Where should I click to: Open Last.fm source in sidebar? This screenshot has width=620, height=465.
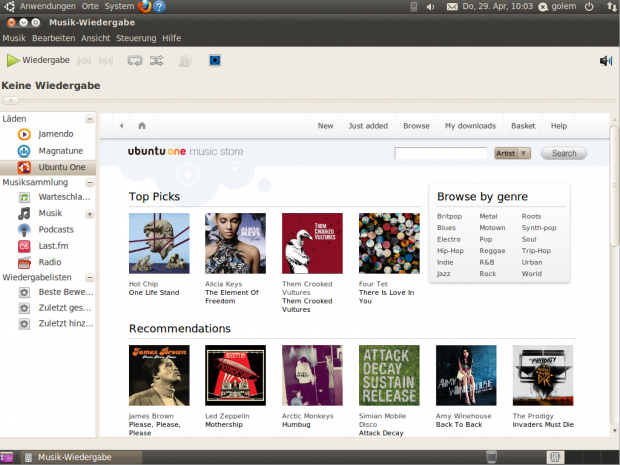click(x=48, y=246)
